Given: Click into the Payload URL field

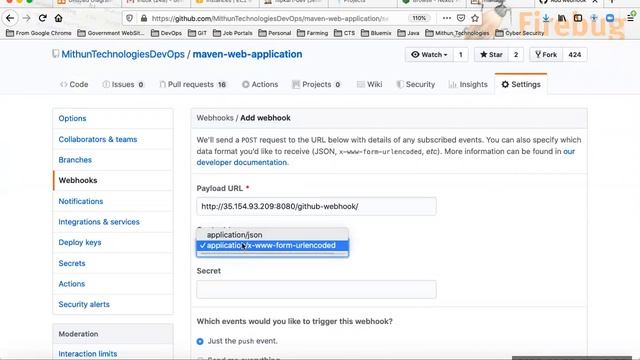Looking at the screenshot, I should 316,207.
